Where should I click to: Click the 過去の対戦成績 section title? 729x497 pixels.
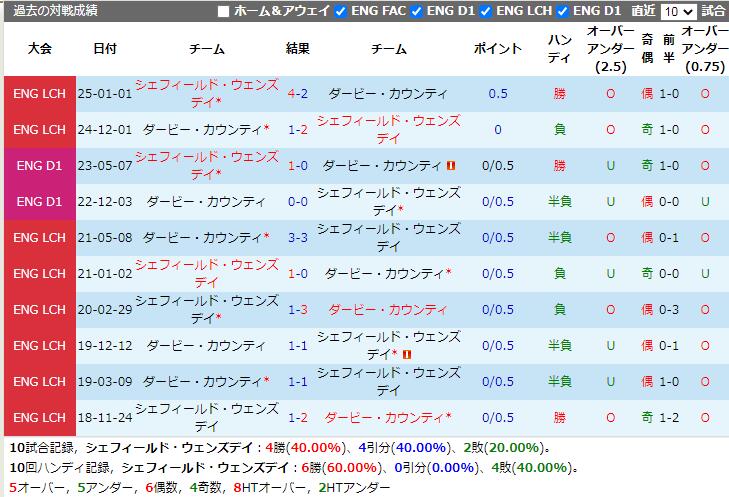56,12
